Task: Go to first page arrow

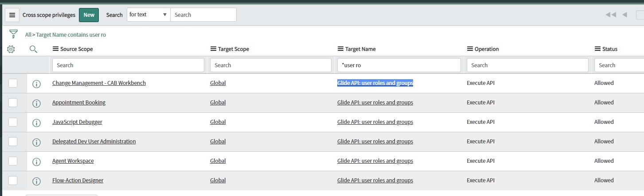Action: coord(610,15)
